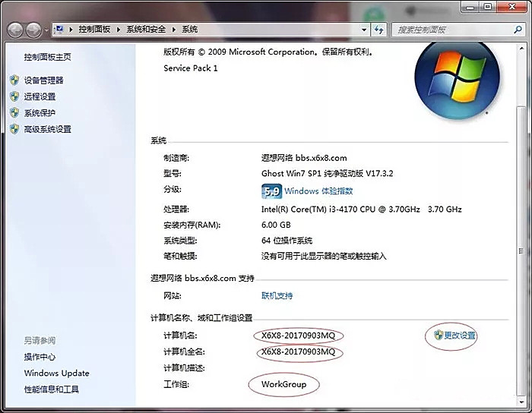Viewport: 532px width, 413px height.
Task: Click shield icon beside 更改设置
Action: [x=439, y=335]
